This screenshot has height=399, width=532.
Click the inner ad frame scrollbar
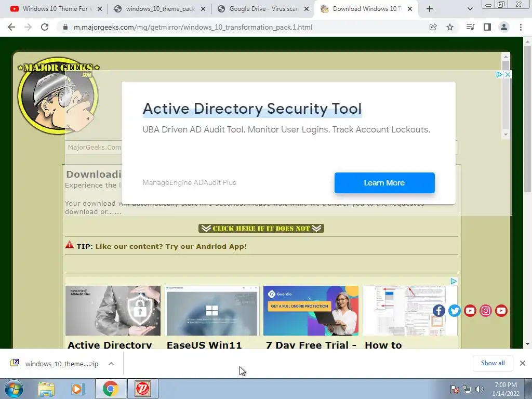pos(506,95)
